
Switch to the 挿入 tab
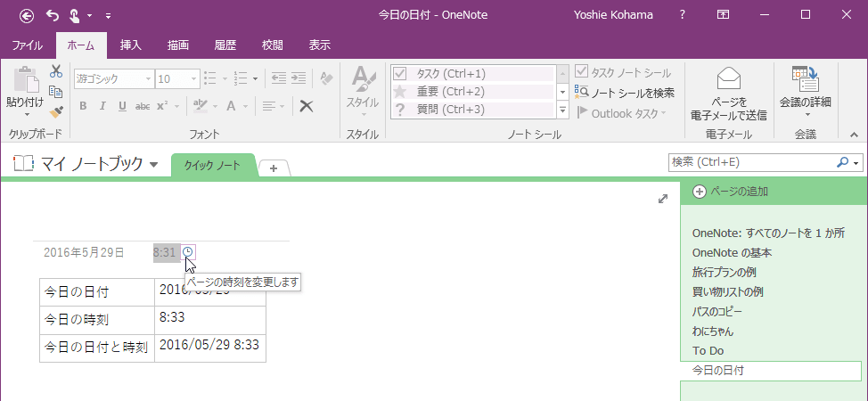(131, 45)
